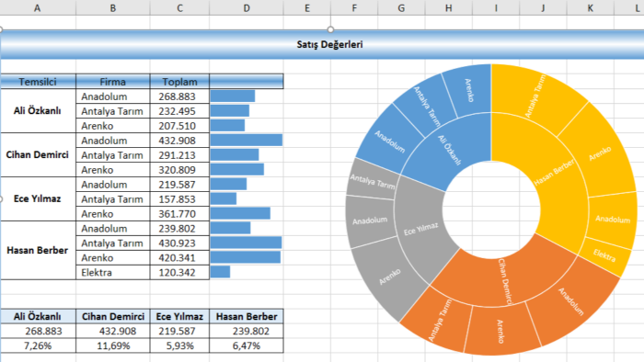
Task: Click the data bar next to 120.342
Action: [220, 272]
